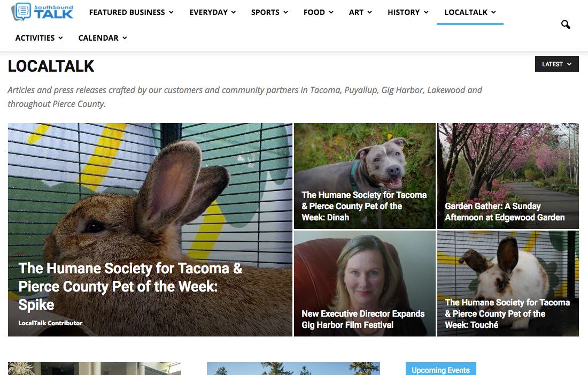Screen dimensions: 588x375
Task: Open the Art menu
Action: 360,12
